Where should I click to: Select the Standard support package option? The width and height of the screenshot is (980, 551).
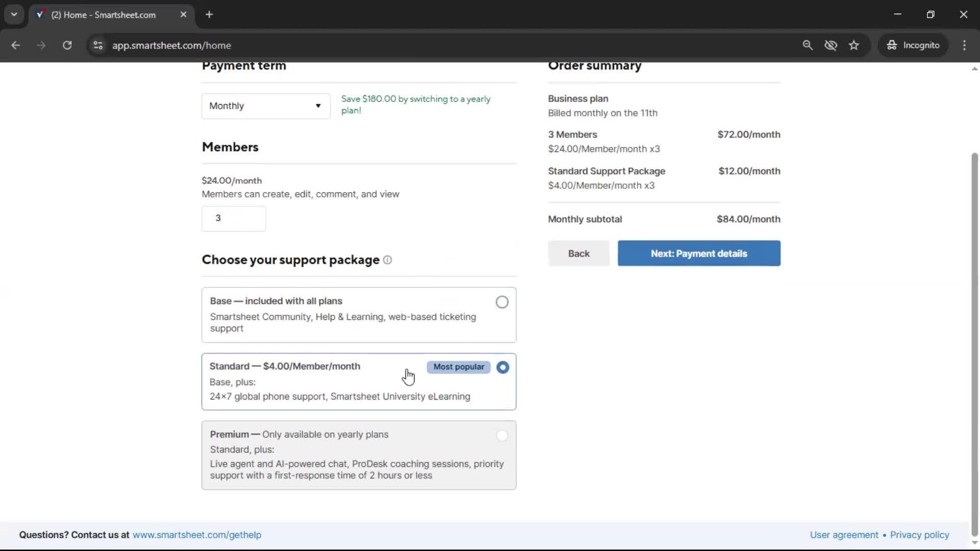503,367
